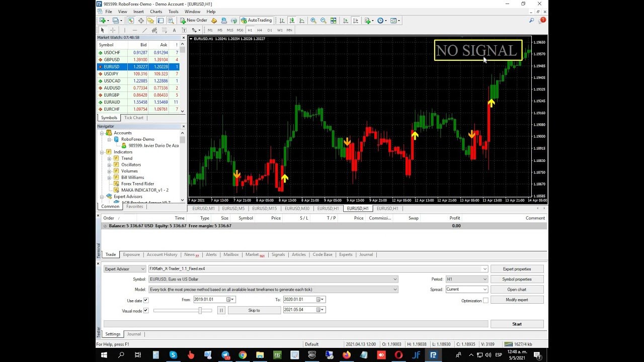Zoom in on the chart

313,21
